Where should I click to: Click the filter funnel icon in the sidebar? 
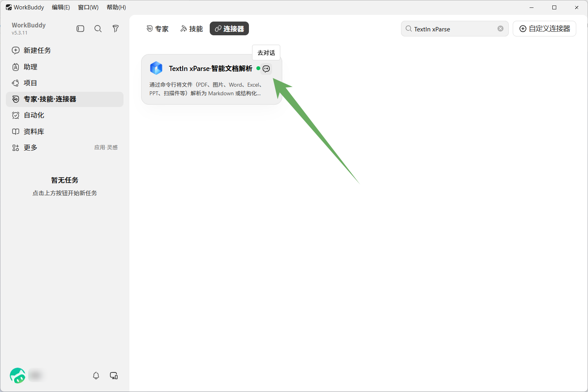116,29
